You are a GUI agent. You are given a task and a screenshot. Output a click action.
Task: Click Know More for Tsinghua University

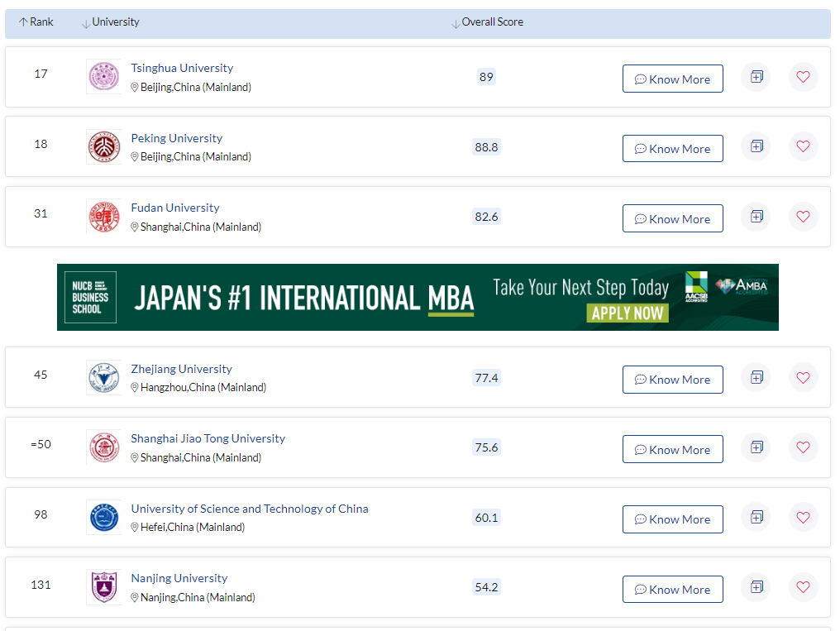(672, 79)
